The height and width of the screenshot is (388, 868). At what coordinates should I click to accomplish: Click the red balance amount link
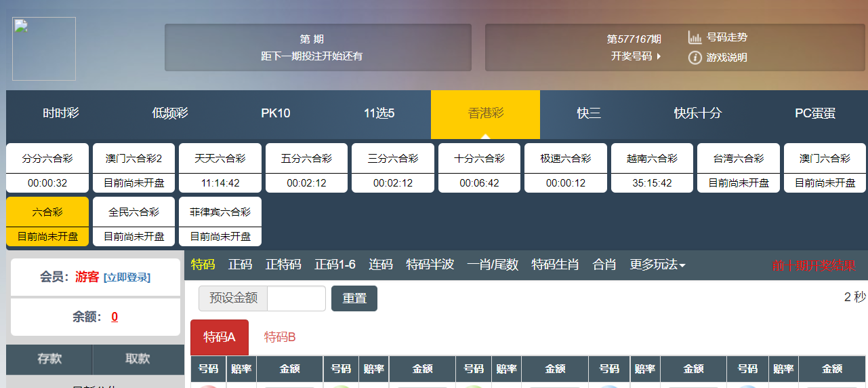tap(115, 317)
